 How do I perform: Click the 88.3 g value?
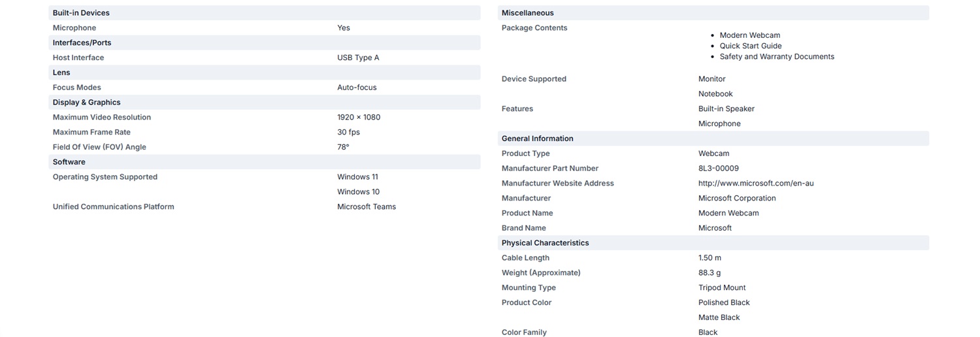710,273
